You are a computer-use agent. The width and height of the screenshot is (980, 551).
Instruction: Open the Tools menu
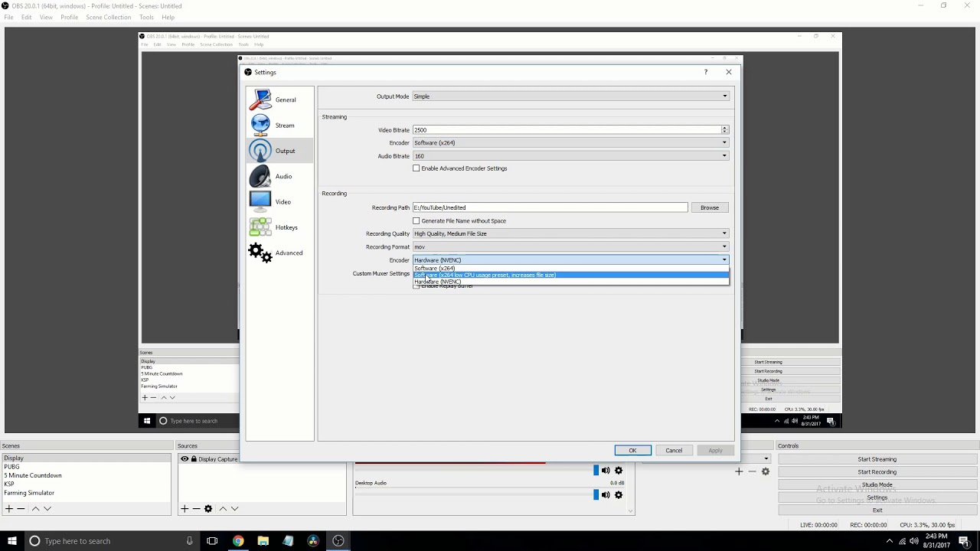[x=146, y=17]
